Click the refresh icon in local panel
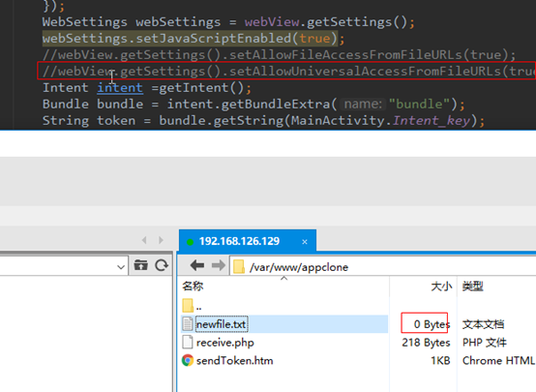This screenshot has height=392, width=536. (x=162, y=265)
